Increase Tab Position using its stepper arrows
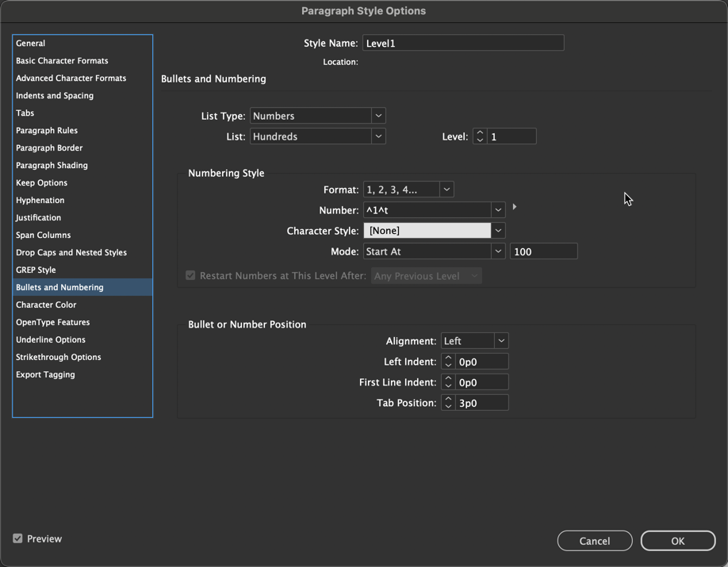Viewport: 728px width, 567px height. point(448,399)
